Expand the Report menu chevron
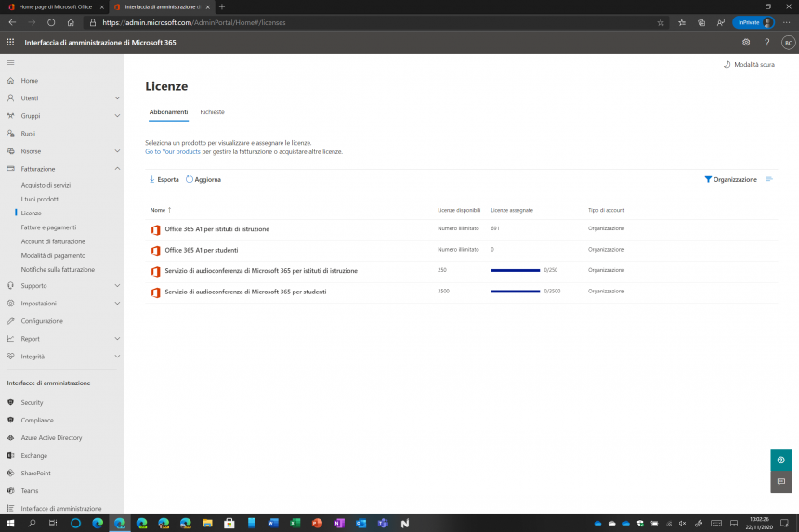The height and width of the screenshot is (532, 799). pos(117,339)
